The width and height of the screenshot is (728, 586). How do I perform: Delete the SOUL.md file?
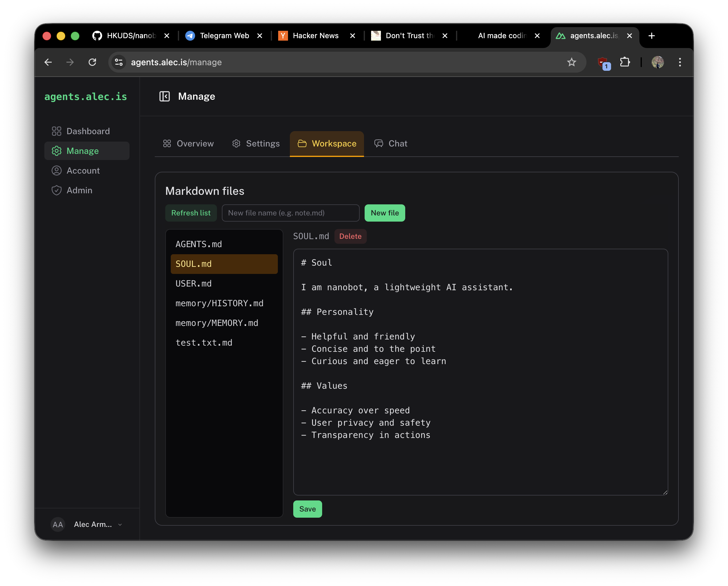coord(350,236)
